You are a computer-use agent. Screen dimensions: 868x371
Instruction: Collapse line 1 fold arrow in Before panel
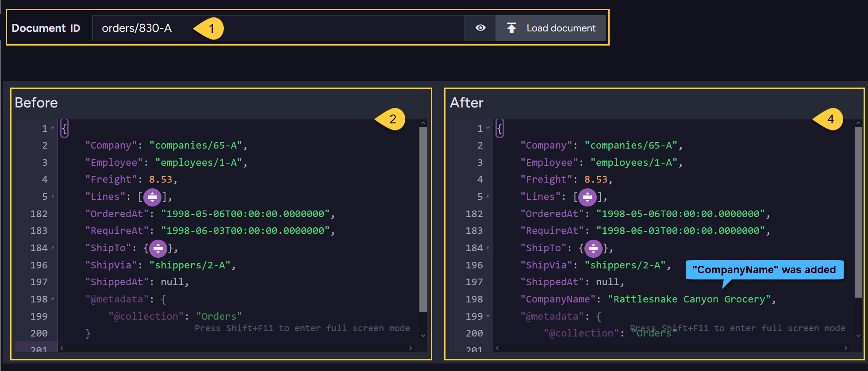53,128
